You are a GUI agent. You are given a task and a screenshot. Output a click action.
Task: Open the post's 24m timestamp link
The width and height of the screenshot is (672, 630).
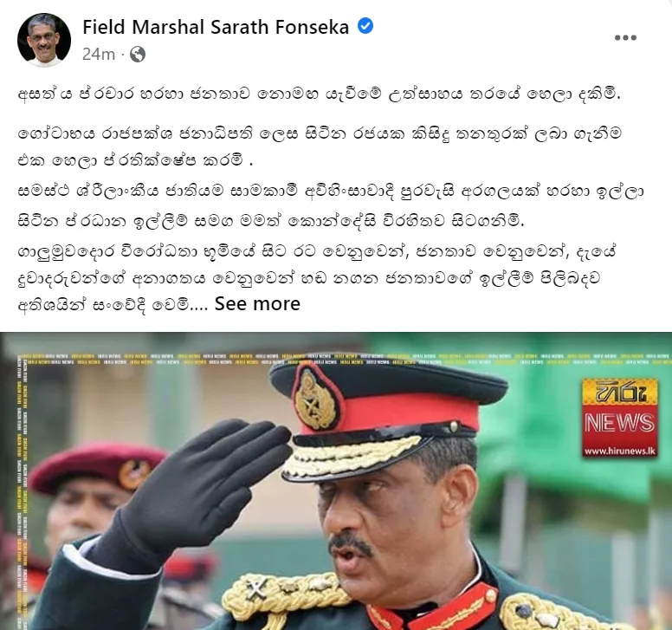(99, 55)
